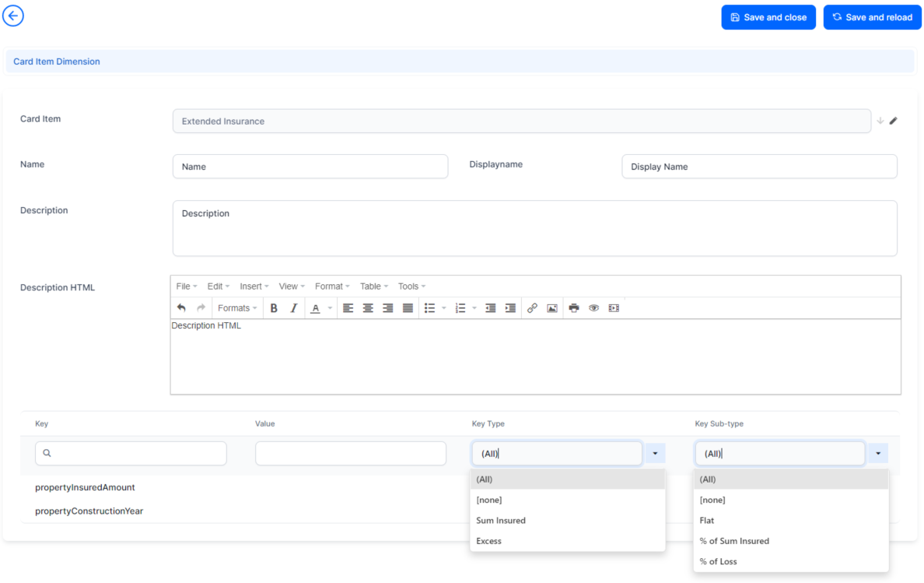Open the Insert menu in editor
Viewport: 924px width, 583px height.
254,286
